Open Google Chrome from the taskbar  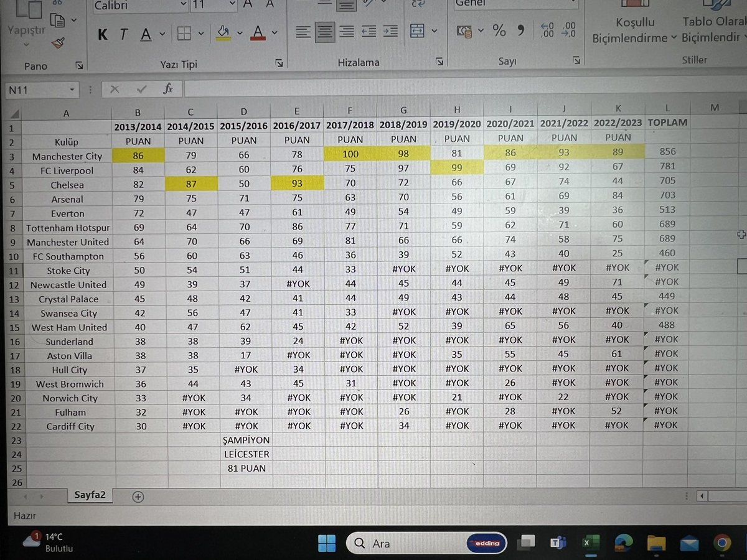(721, 543)
